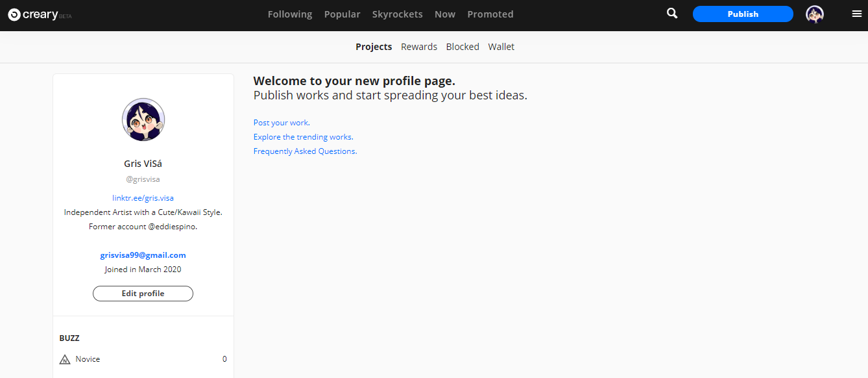The image size is (868, 378).
Task: Open the Now feed
Action: click(x=445, y=14)
